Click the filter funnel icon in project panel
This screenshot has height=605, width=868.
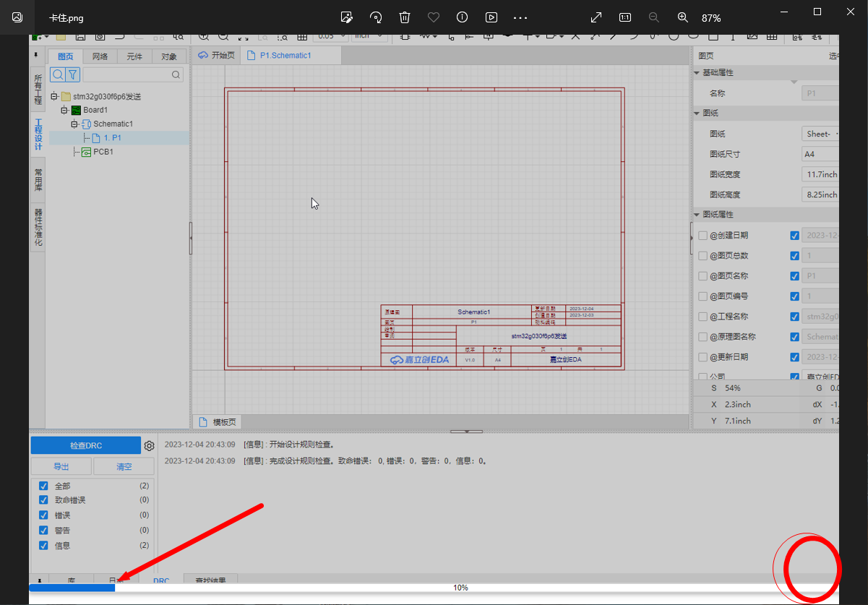(x=73, y=74)
